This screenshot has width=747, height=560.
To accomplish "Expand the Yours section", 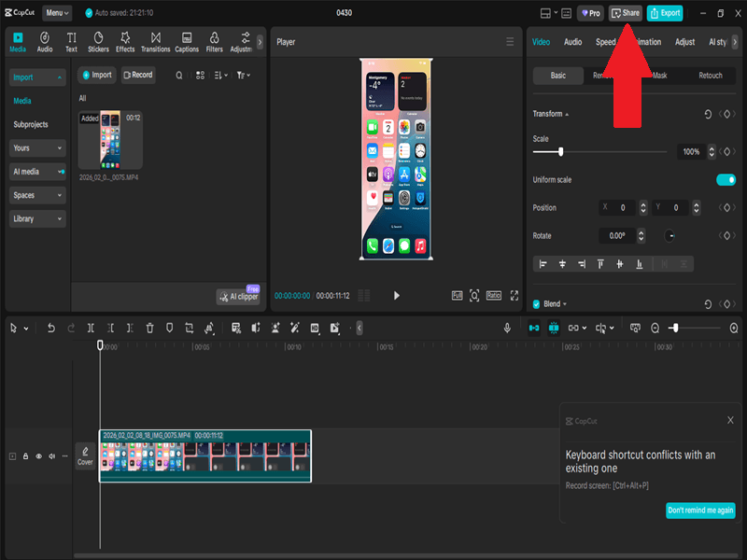I will tap(37, 148).
